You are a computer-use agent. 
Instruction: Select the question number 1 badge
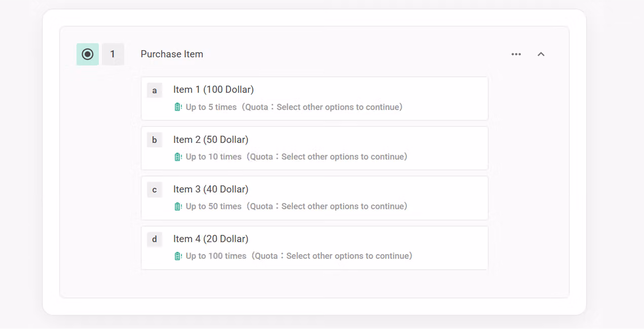tap(113, 54)
